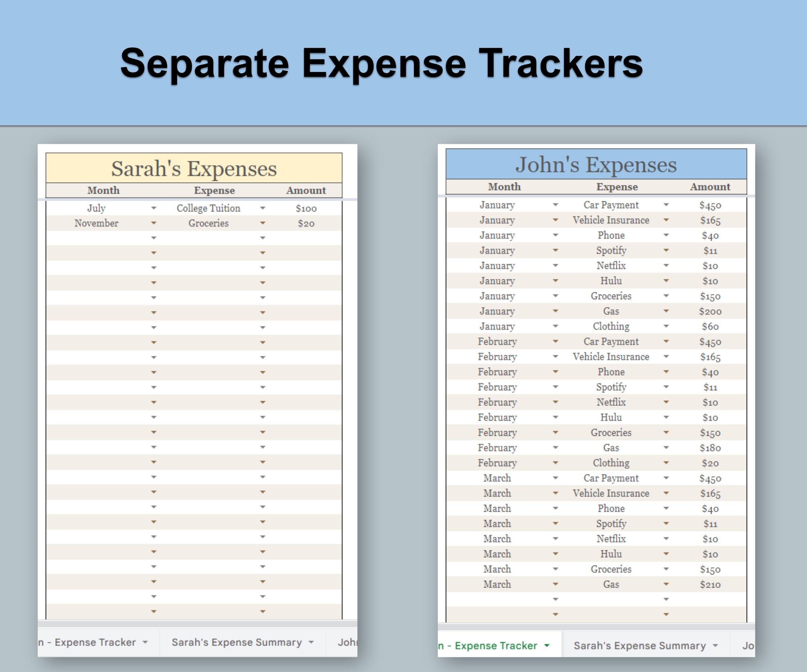Select the Sarah's Expenses title header cell
Screen dimensions: 807x672
[194, 168]
